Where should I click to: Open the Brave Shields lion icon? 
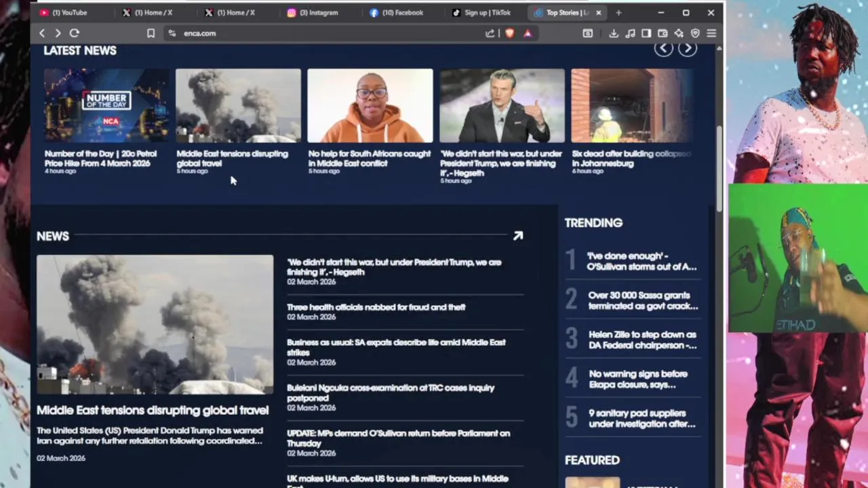[509, 33]
